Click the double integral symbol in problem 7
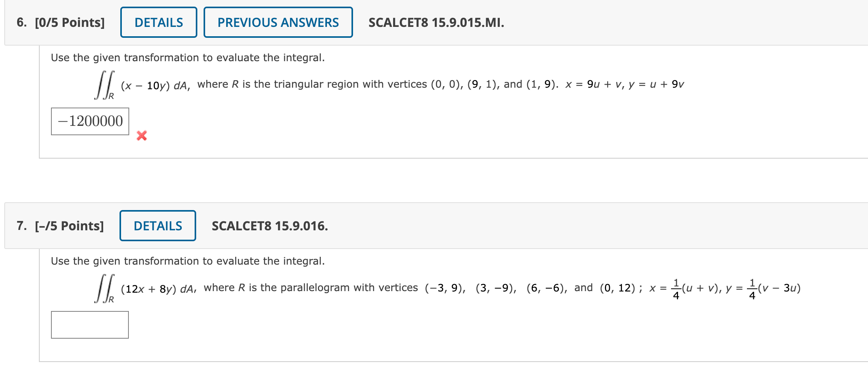 (x=104, y=288)
